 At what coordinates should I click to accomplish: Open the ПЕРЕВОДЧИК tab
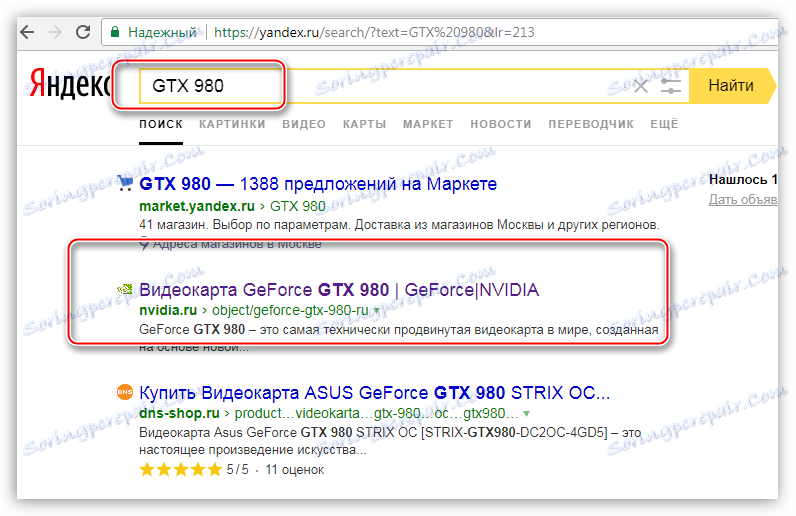click(x=591, y=124)
